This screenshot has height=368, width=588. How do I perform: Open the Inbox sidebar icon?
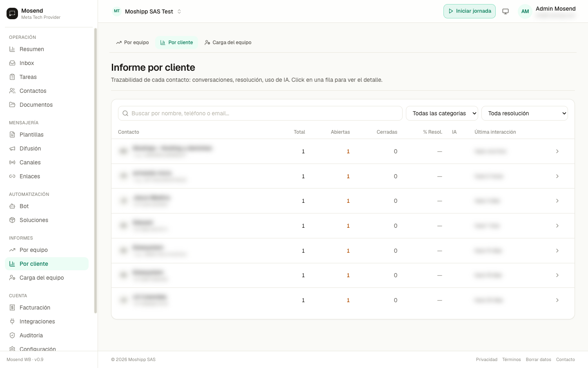pyautogui.click(x=12, y=63)
